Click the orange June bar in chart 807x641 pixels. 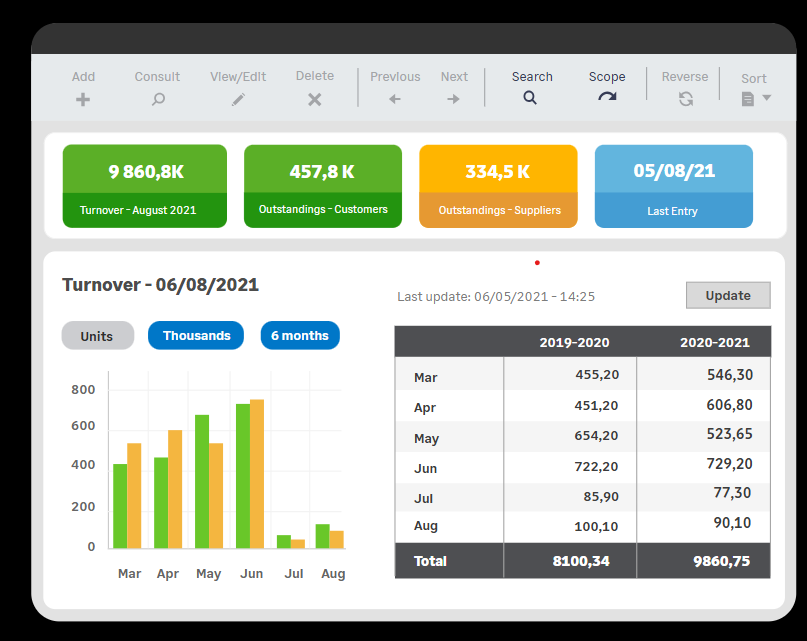pyautogui.click(x=257, y=473)
